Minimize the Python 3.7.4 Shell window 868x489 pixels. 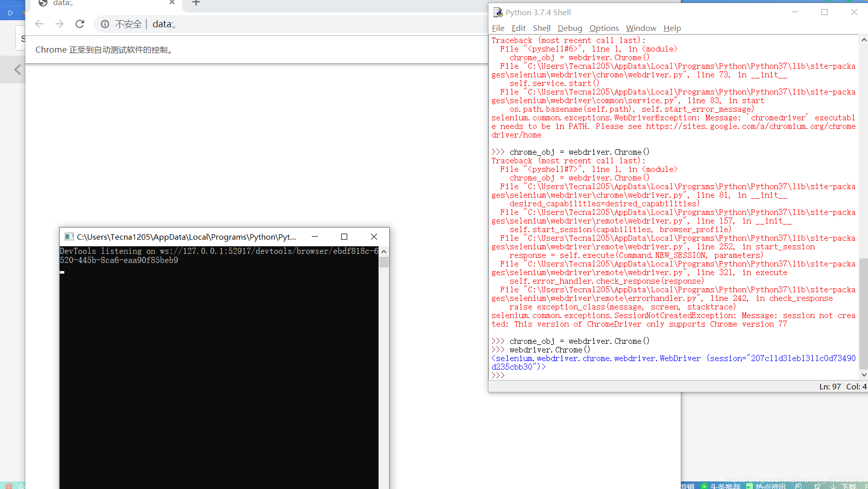795,12
